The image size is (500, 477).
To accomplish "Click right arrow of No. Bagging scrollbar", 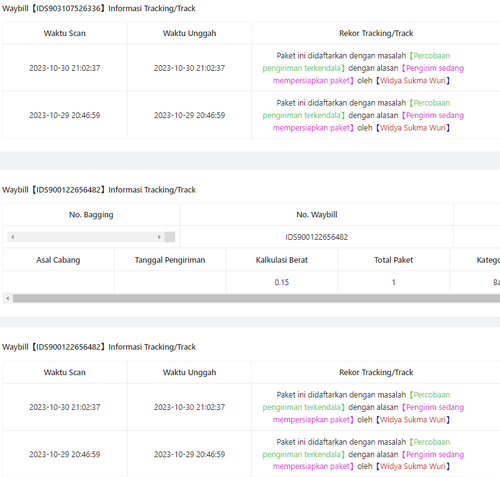I will click(159, 237).
